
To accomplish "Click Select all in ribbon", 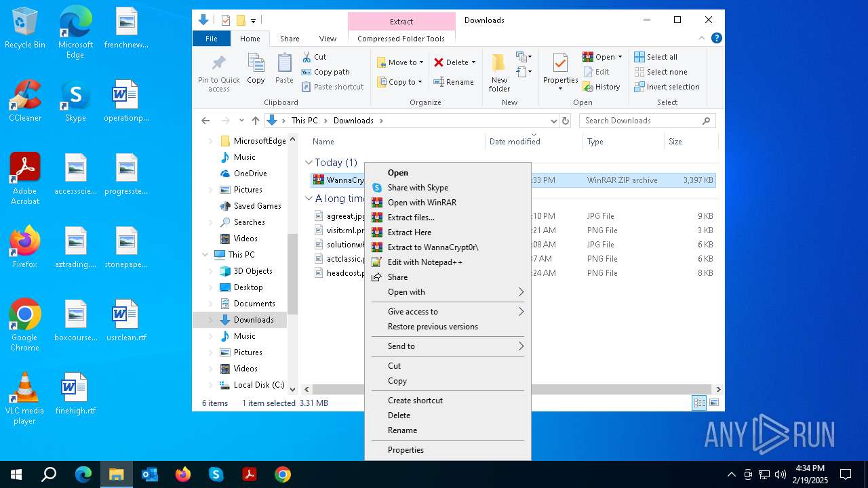I will pos(656,57).
